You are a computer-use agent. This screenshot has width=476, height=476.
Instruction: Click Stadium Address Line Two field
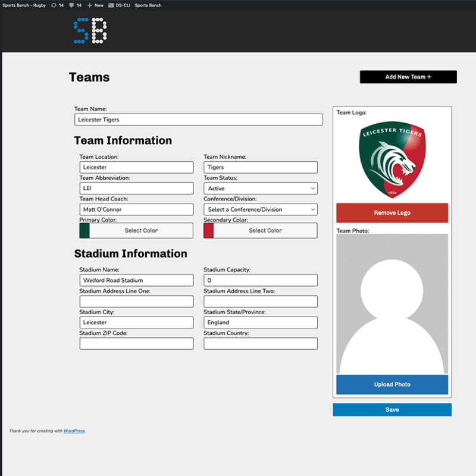261,302
